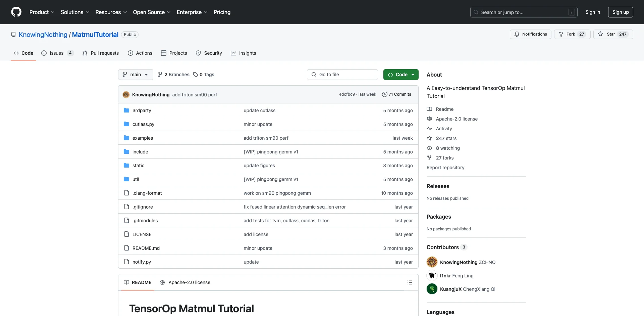Screen dimensions: 644x316
Task: Click the file icon next to .clang-format
Action: 126,193
